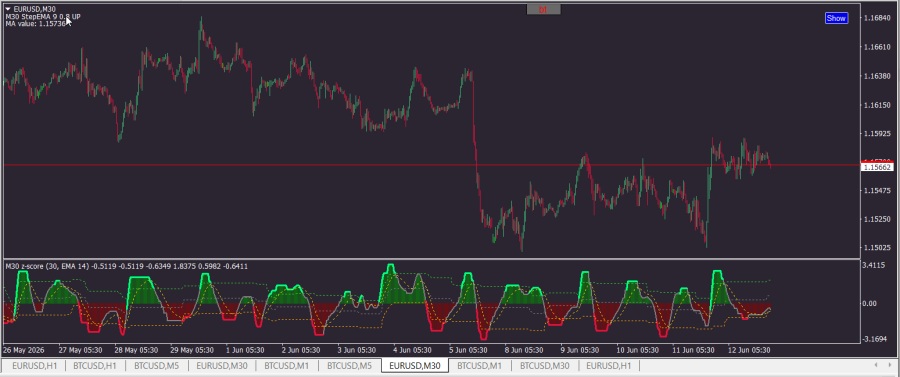Click indicator scale value -3.1694
Viewport: 900px width, 377px height.
click(874, 339)
